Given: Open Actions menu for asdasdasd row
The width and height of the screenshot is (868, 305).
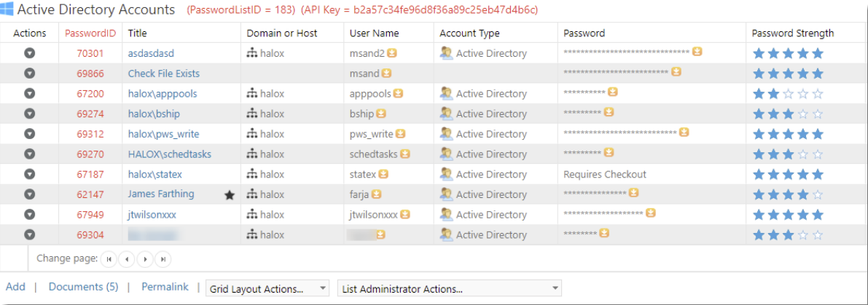Looking at the screenshot, I should 30,54.
